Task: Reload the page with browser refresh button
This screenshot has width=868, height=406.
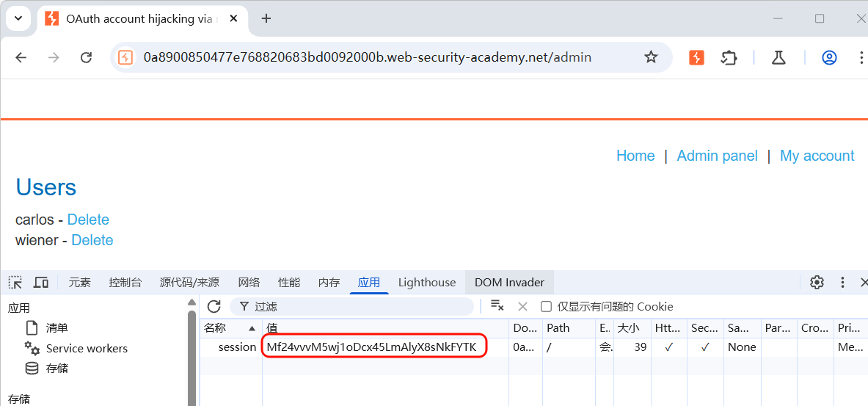Action: pos(86,57)
